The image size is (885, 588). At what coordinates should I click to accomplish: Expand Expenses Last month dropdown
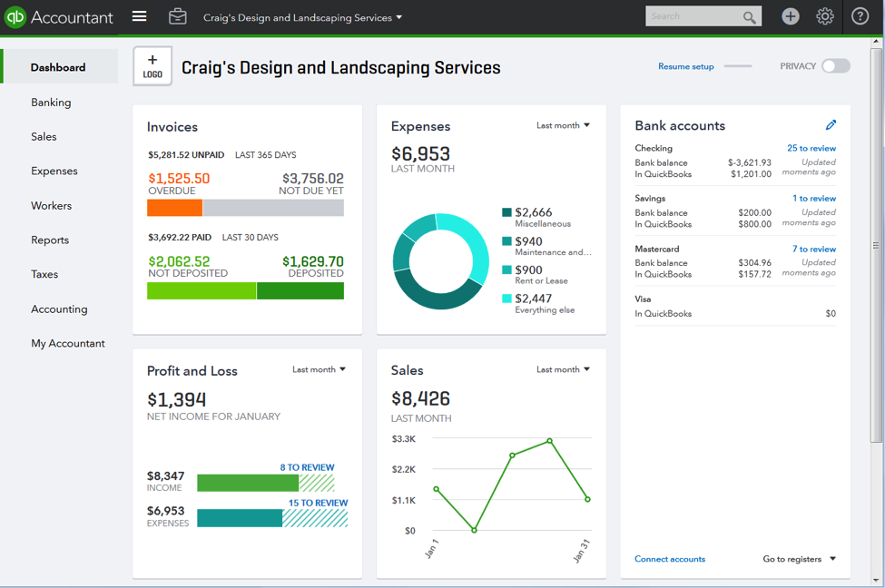[563, 125]
